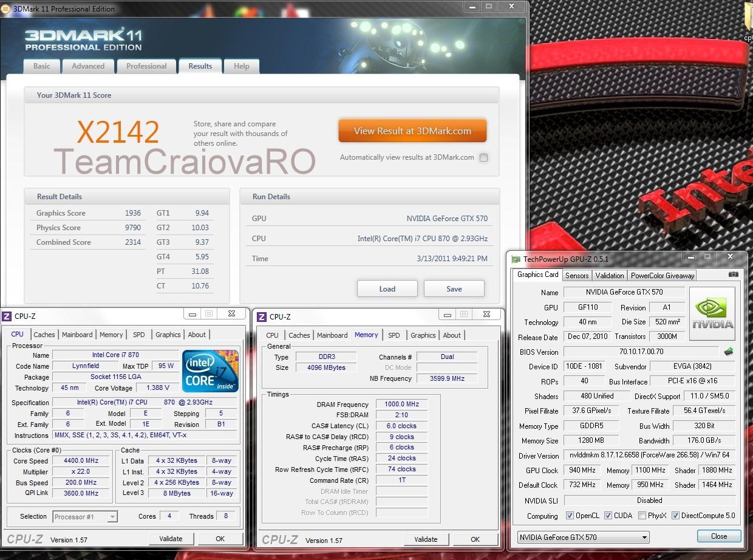Click the DRAM Frequency 1000.0 MHz field
The image size is (753, 560).
[402, 405]
